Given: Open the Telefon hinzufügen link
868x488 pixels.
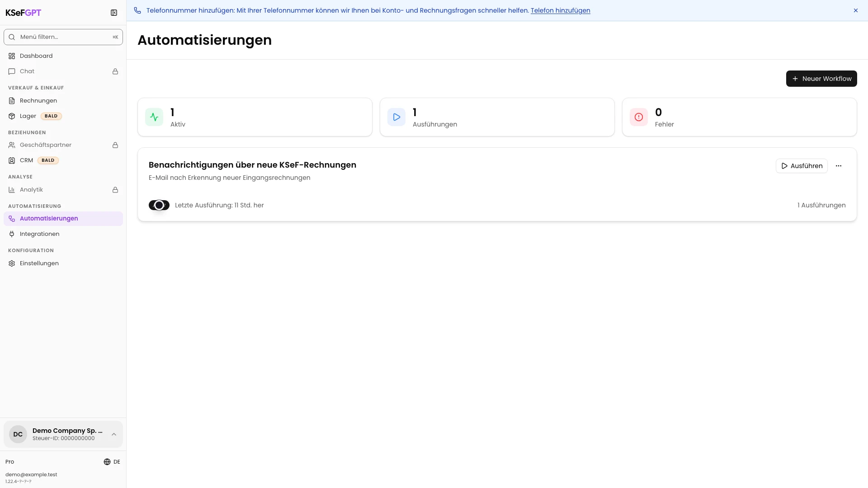Looking at the screenshot, I should [x=560, y=10].
